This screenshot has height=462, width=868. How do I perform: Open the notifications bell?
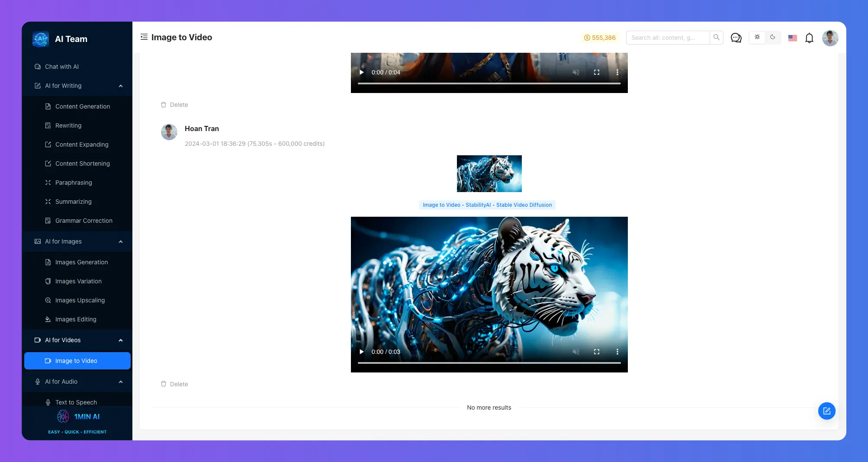pyautogui.click(x=809, y=38)
